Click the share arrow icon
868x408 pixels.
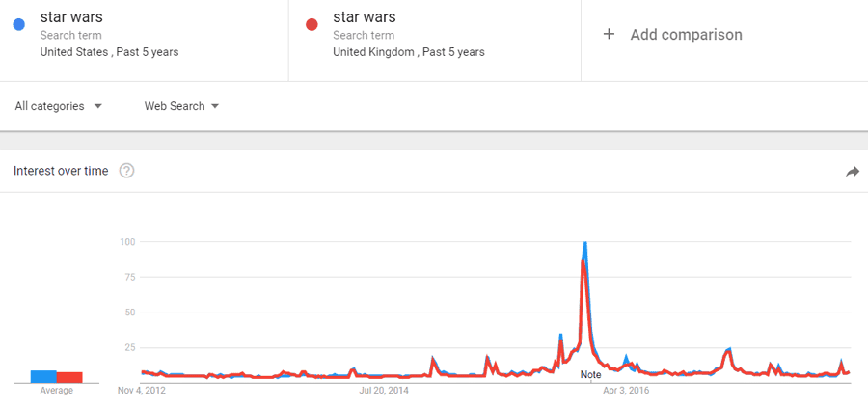[852, 172]
